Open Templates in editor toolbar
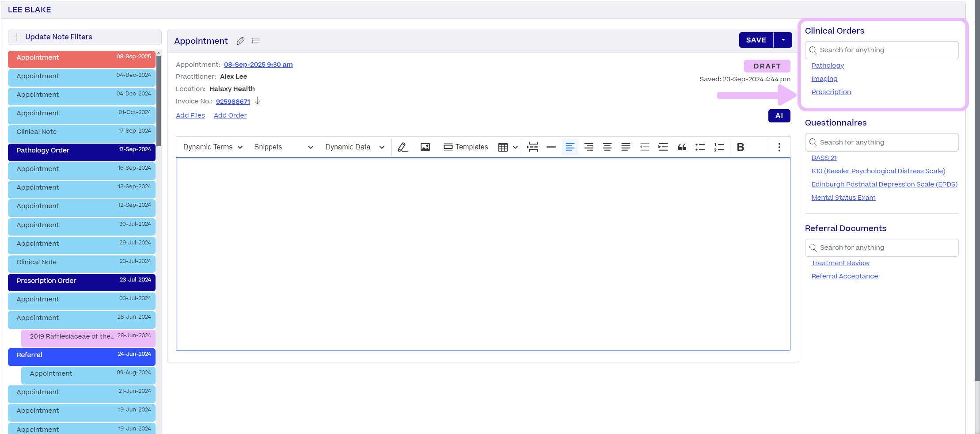 tap(466, 147)
